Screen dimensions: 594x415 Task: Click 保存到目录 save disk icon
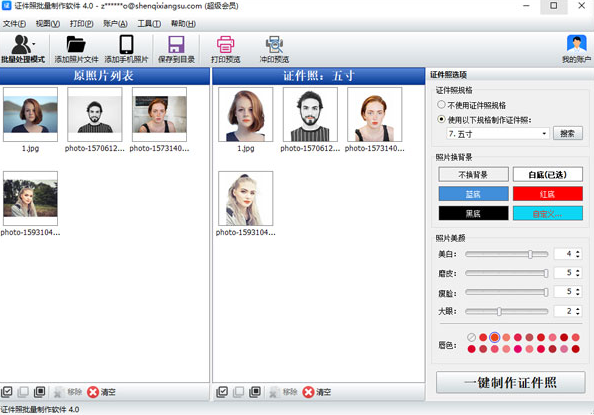(176, 44)
